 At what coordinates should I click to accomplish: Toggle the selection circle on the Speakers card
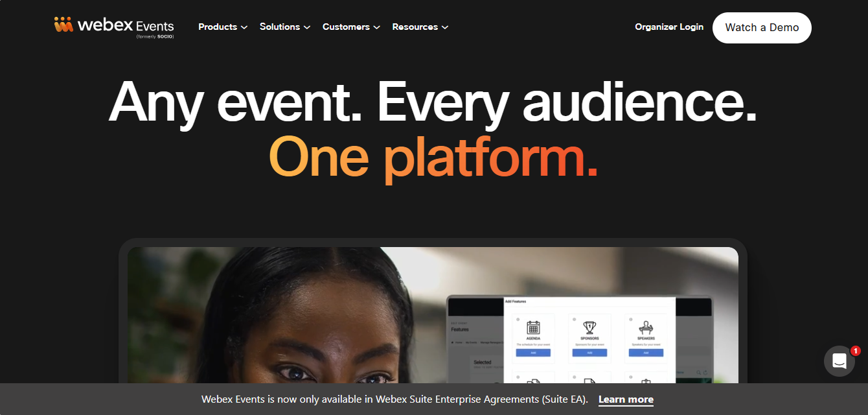coord(630,318)
